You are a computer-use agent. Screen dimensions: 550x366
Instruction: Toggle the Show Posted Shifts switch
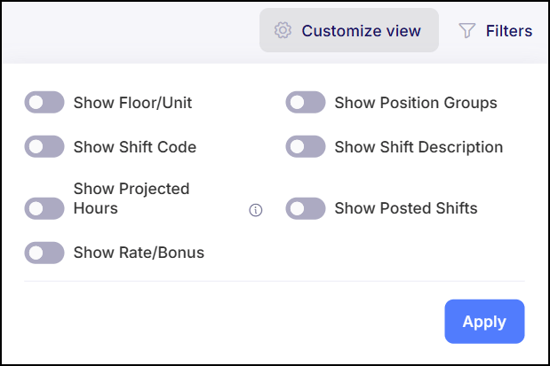pyautogui.click(x=306, y=208)
